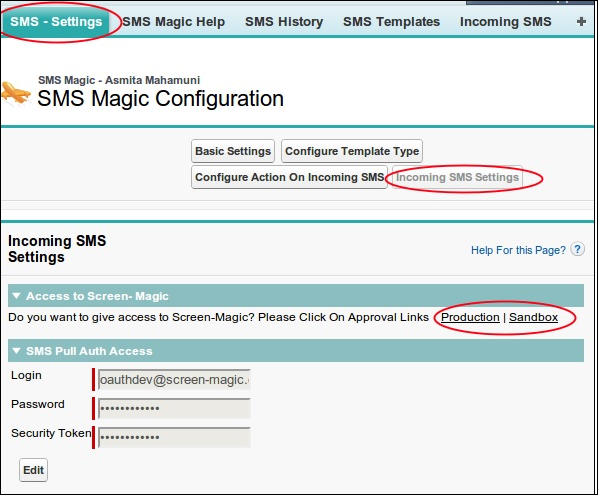This screenshot has height=495, width=598.
Task: Click the plus icon for more tabs
Action: click(581, 22)
